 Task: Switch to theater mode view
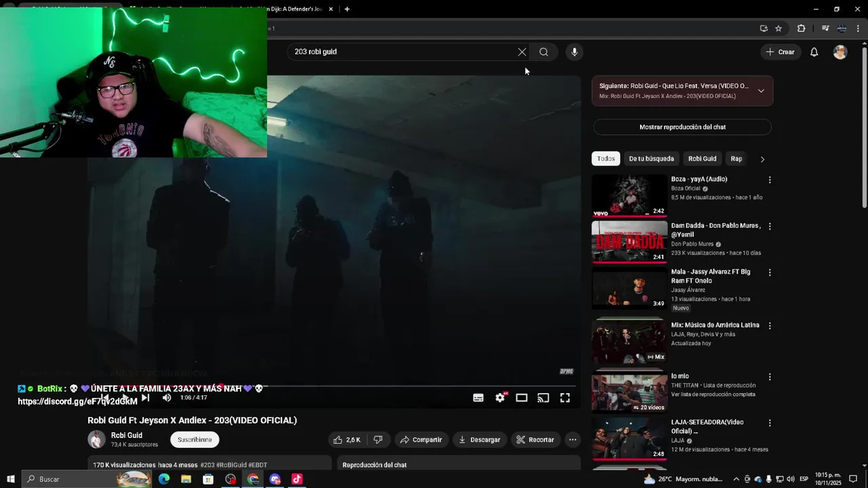click(521, 398)
